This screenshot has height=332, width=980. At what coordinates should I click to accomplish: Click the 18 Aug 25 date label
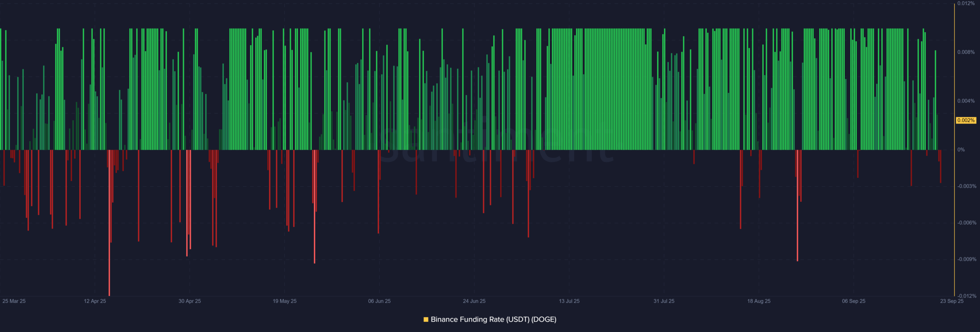(759, 301)
